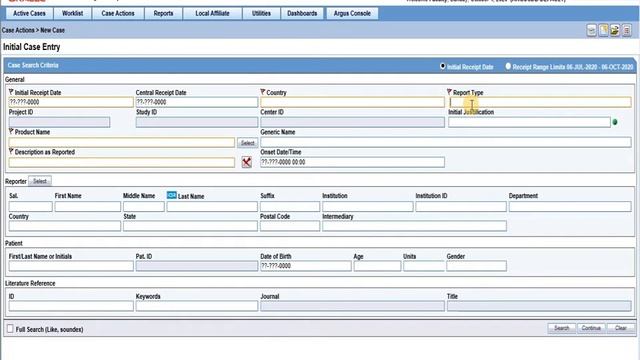Viewport: 640px width, 360px height.
Task: Click the red-lined document toolbar icon
Action: click(627, 30)
